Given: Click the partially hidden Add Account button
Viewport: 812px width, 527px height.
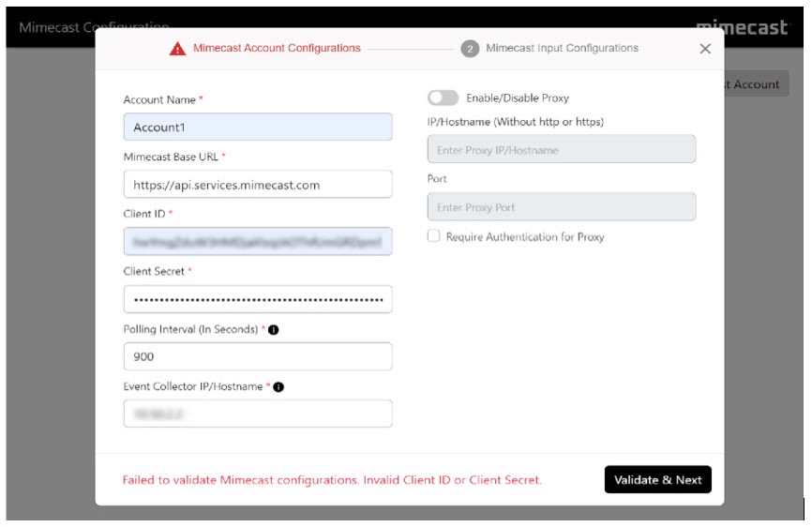Looking at the screenshot, I should pos(756,84).
